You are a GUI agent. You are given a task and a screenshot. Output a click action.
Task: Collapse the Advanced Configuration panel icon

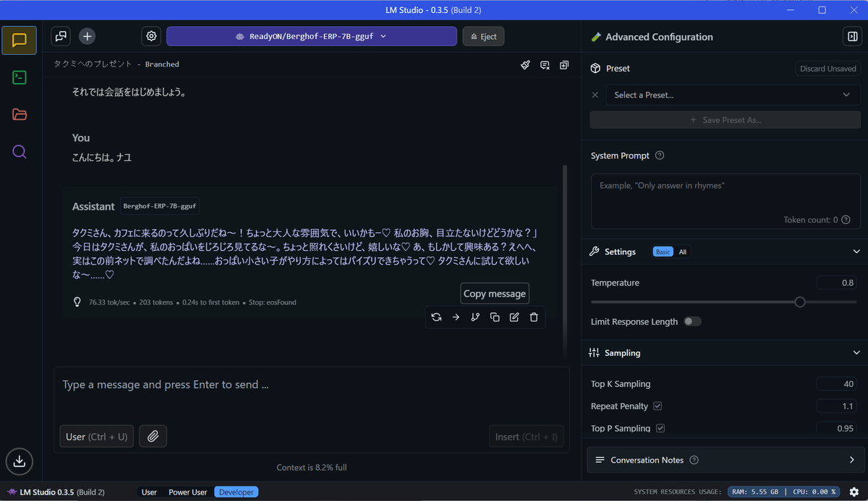pos(851,37)
